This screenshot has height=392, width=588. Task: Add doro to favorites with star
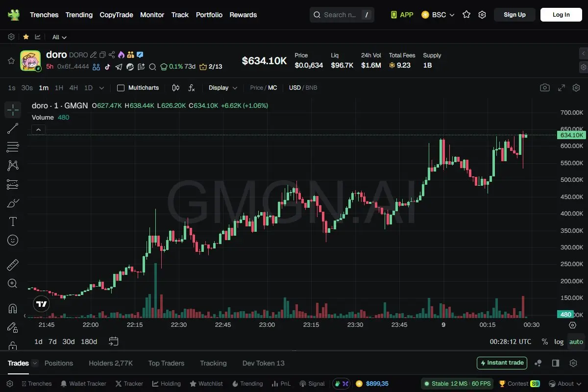tap(11, 61)
